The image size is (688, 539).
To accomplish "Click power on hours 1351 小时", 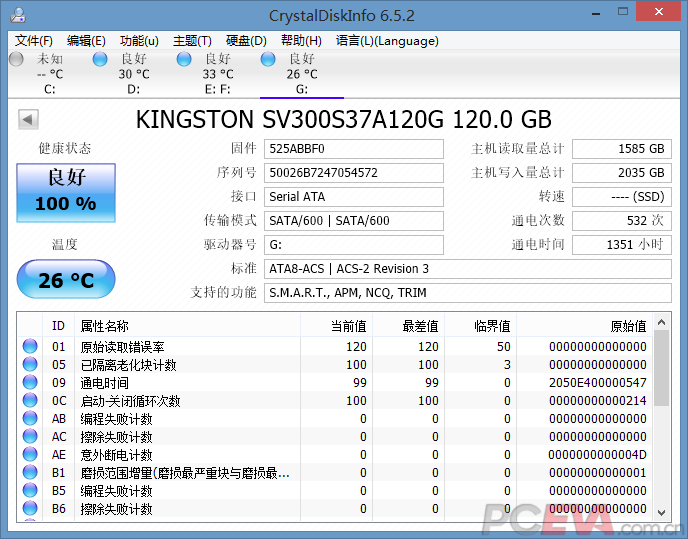I will pos(622,244).
